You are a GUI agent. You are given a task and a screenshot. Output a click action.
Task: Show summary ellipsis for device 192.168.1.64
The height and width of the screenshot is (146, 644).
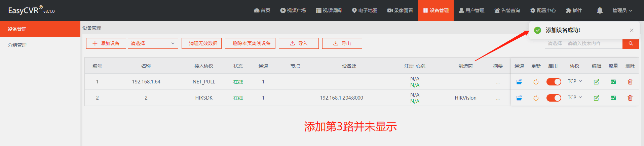click(498, 82)
